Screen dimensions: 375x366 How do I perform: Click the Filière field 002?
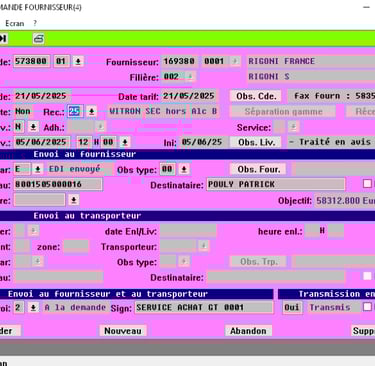click(172, 77)
